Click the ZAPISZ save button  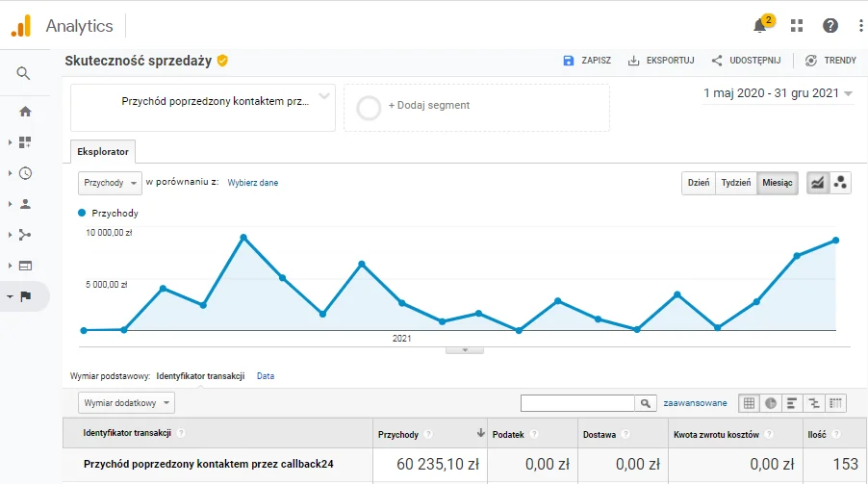[587, 61]
